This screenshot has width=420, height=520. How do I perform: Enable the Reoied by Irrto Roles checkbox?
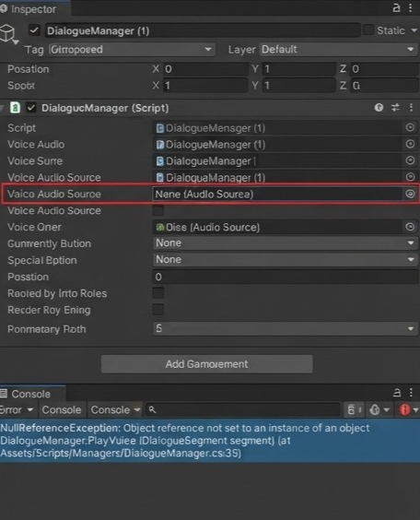tap(158, 293)
